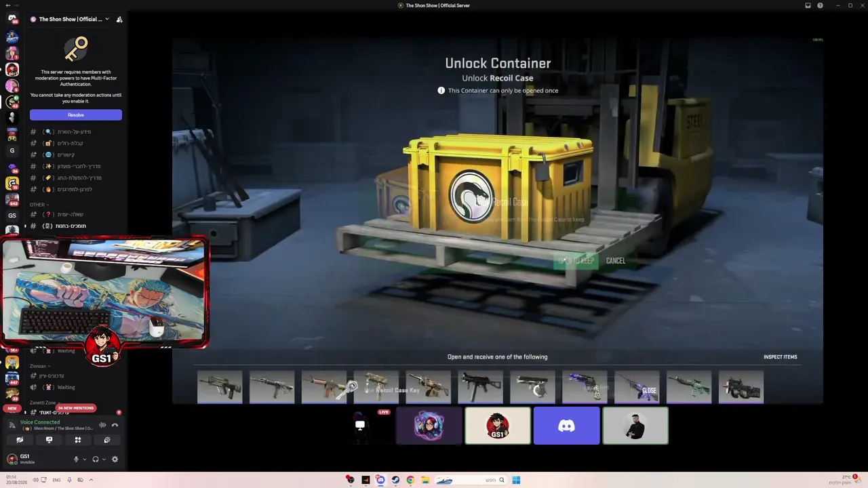This screenshot has height=488, width=868.
Task: Open Google Chrome from the taskbar
Action: point(410,480)
